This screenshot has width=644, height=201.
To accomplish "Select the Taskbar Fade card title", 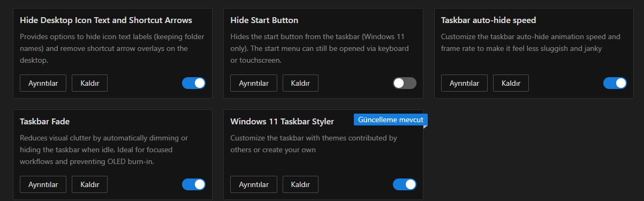I will [45, 121].
